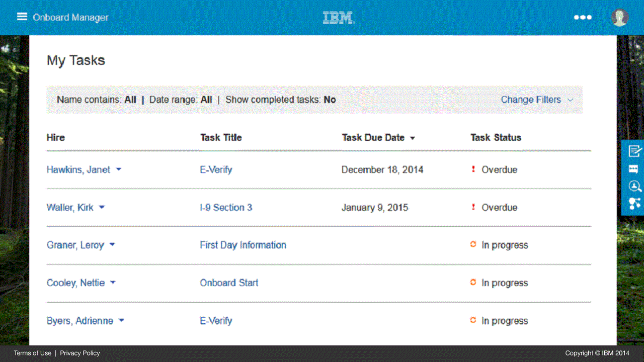Viewport: 644px width, 362px height.
Task: Open the Terms of Use link
Action: [x=32, y=353]
